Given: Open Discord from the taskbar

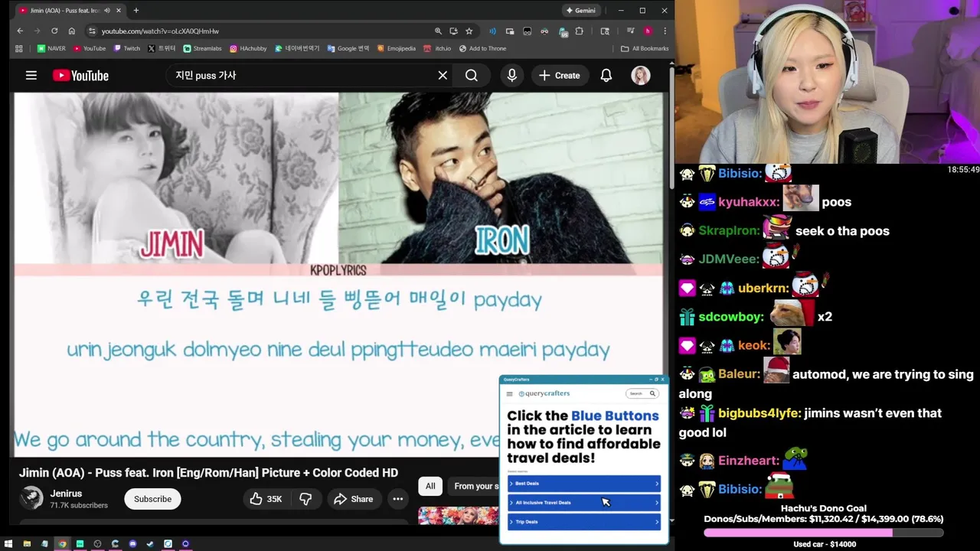Looking at the screenshot, I should point(132,544).
